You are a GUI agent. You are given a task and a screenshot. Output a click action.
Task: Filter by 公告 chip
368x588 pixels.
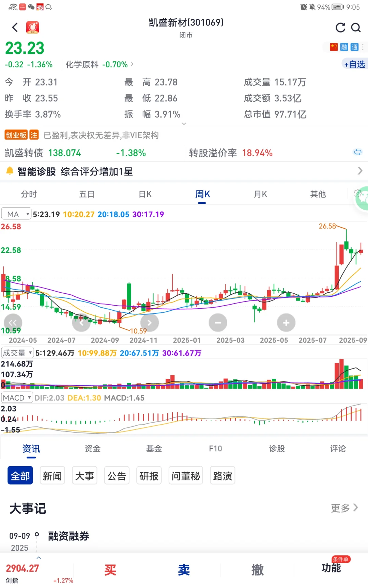pyautogui.click(x=117, y=475)
